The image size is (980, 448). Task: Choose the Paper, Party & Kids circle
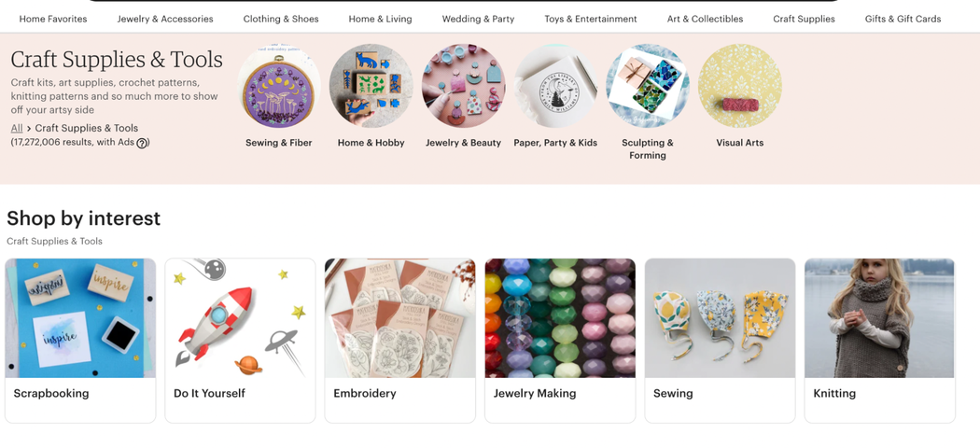(555, 86)
